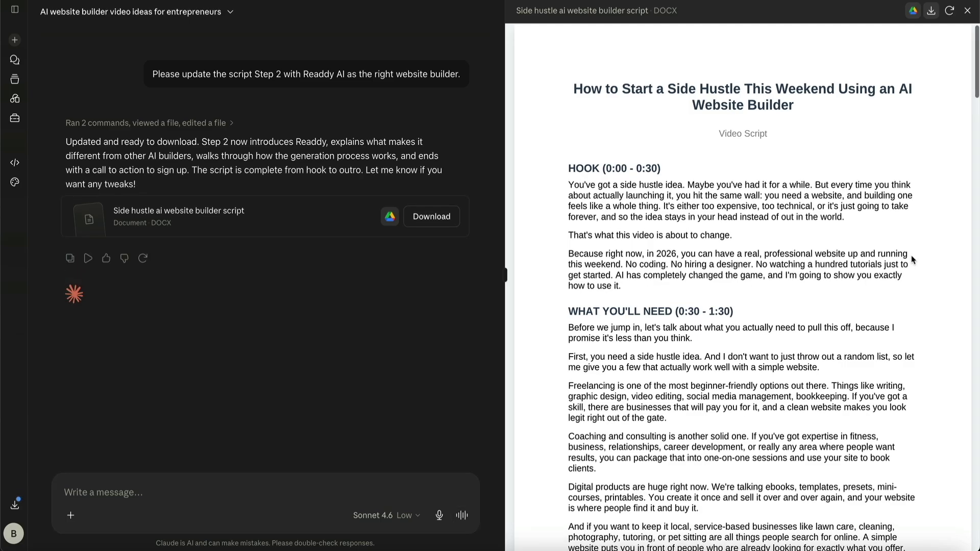
Task: Copy the assistant response
Action: 70,258
